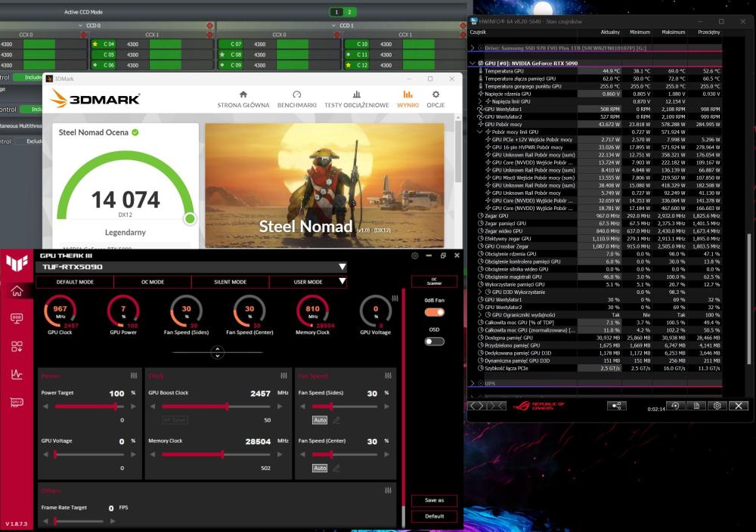Screen dimensions: 756x532
Task: Expand the Napięcia linii GPU row
Action: pos(480,101)
